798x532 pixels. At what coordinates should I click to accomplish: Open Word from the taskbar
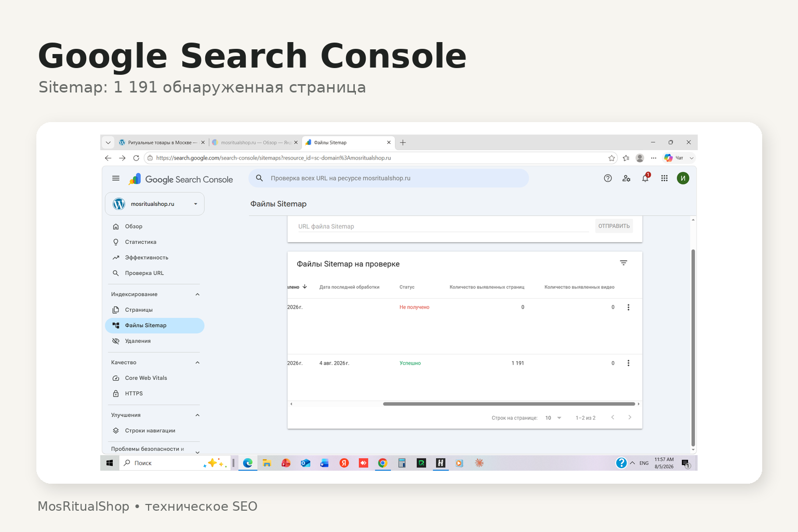[x=324, y=463]
